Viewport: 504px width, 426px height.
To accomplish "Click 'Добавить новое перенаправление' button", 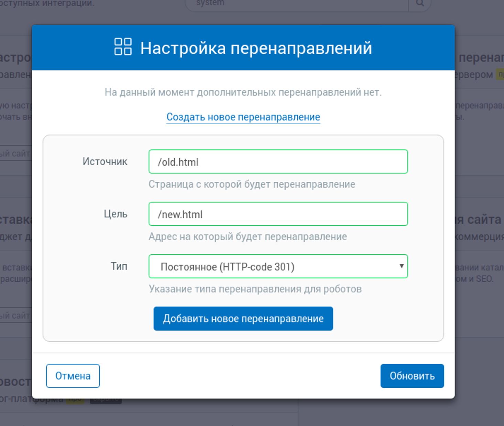I will point(243,319).
